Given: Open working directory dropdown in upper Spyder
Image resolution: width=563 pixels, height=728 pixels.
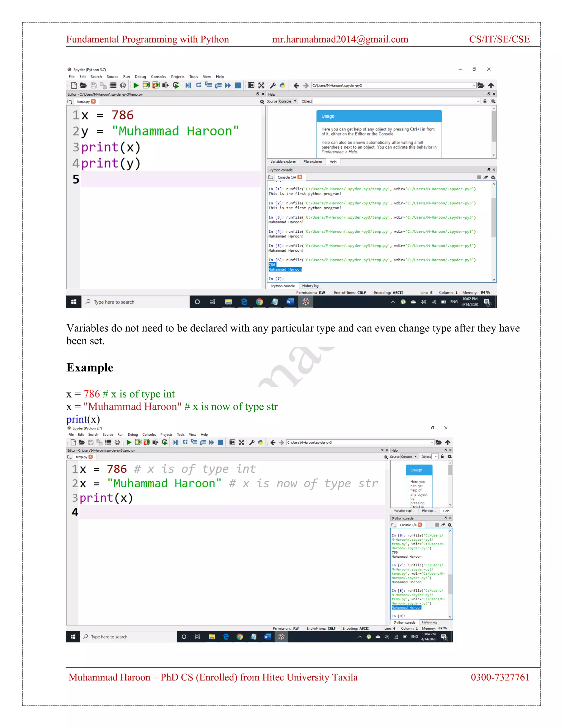Looking at the screenshot, I should (474, 86).
